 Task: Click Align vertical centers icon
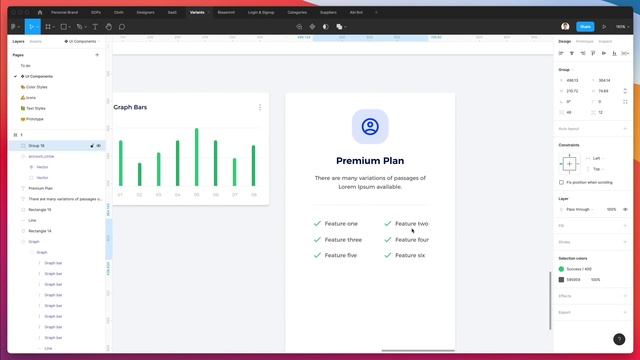point(604,53)
